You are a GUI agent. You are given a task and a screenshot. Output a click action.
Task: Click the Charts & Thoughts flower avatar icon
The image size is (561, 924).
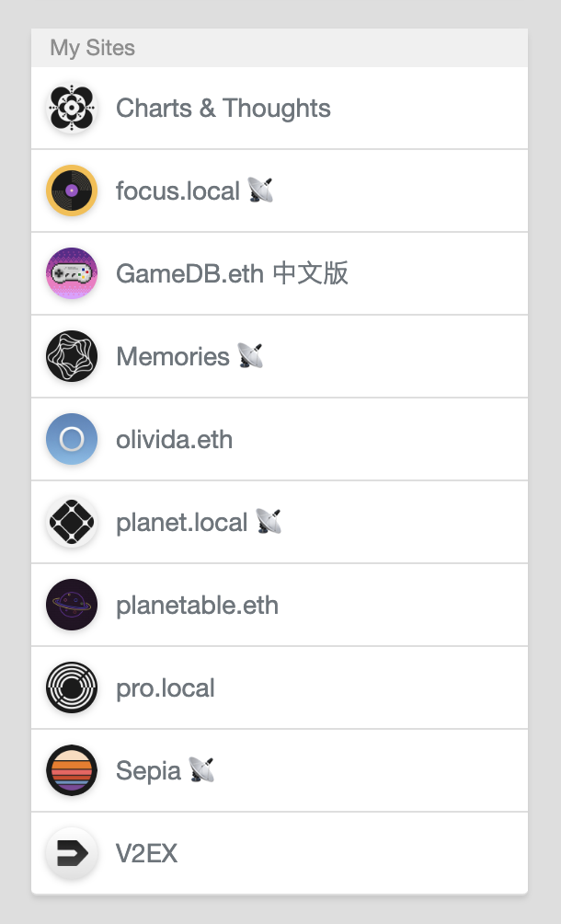tap(72, 109)
